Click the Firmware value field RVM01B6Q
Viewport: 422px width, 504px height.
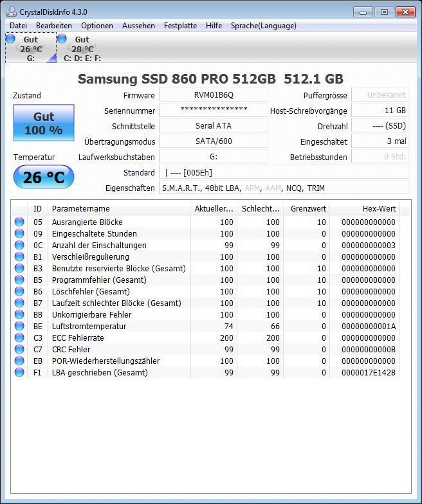(x=214, y=95)
